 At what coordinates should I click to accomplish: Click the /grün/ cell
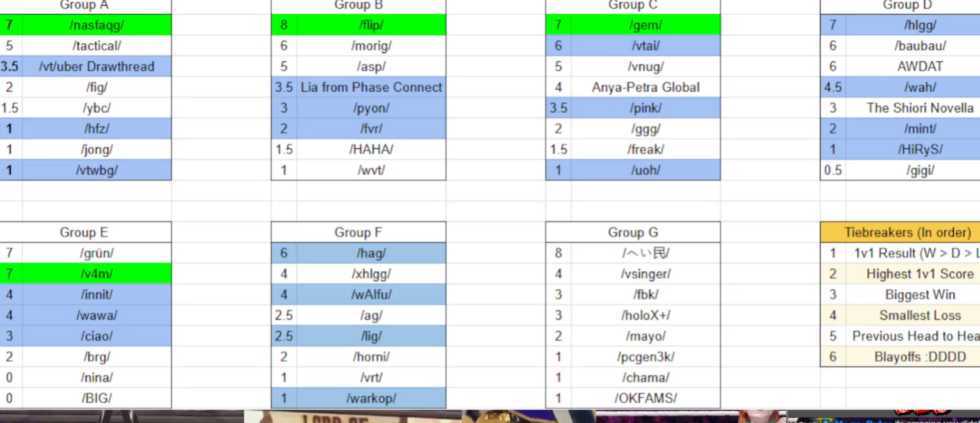click(97, 253)
